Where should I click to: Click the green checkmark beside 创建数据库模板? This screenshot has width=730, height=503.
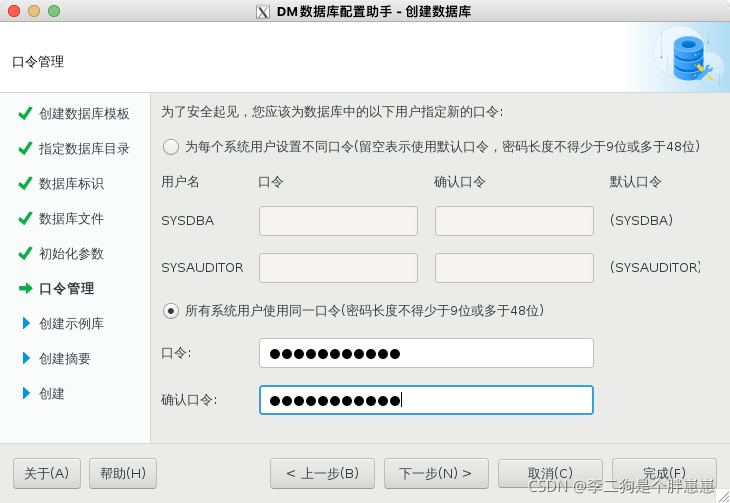25,113
